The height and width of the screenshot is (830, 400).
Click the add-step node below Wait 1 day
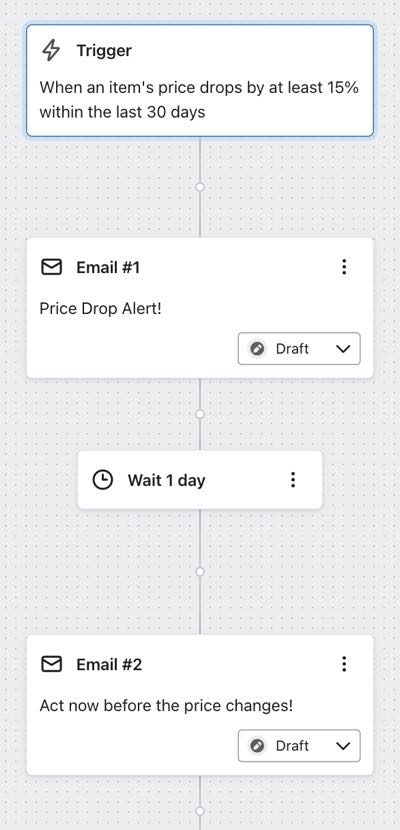[x=200, y=572]
